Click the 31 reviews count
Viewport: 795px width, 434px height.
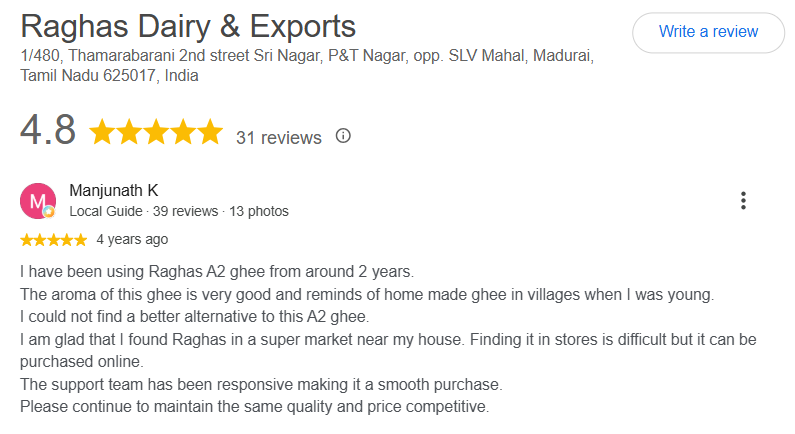click(279, 138)
